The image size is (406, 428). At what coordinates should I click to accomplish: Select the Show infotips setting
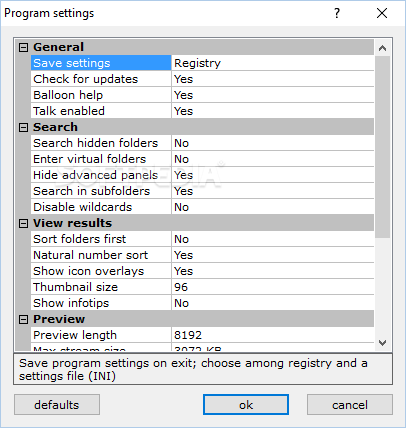(x=101, y=303)
